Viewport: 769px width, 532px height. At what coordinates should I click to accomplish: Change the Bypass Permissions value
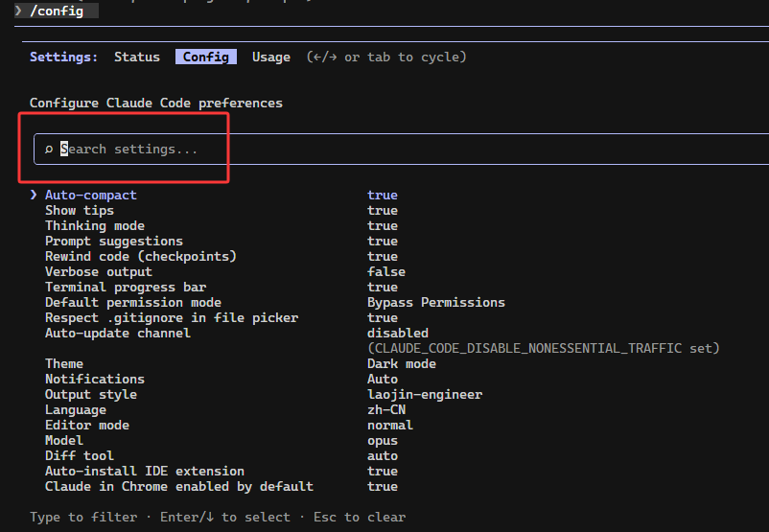click(436, 303)
